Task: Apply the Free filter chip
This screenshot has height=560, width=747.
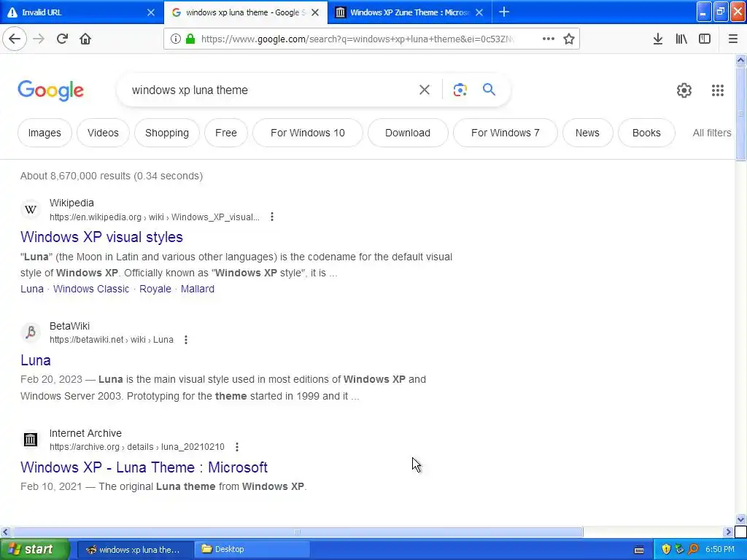Action: 226,133
